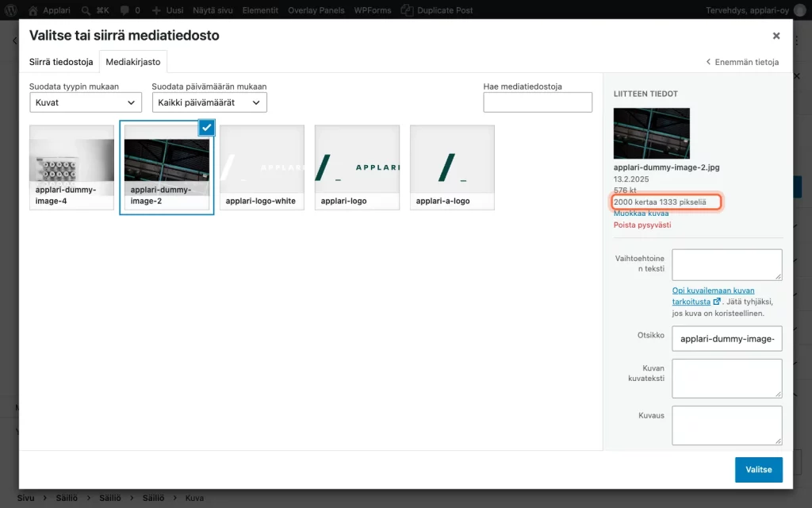The image size is (812, 508).
Task: Open the comments bubble icon
Action: [x=124, y=10]
